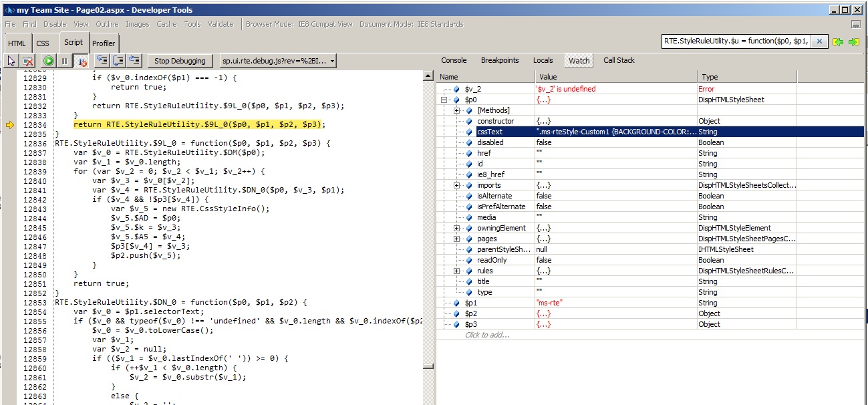Click the previous search result green arrow

click(837, 41)
